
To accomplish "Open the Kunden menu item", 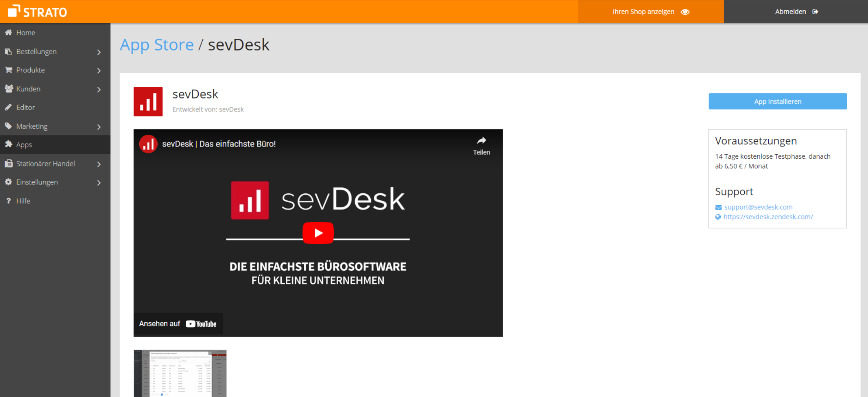I will 55,89.
